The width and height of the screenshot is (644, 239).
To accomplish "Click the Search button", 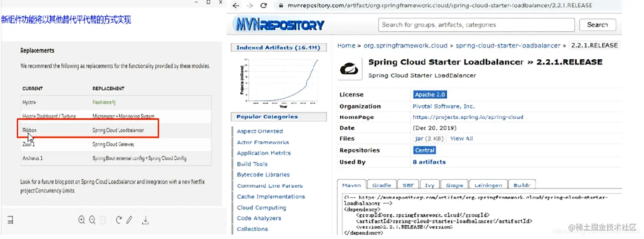I will (x=597, y=25).
